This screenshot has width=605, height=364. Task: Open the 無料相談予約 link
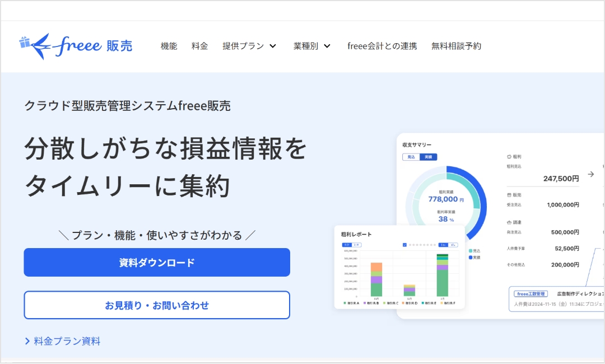[x=456, y=46]
